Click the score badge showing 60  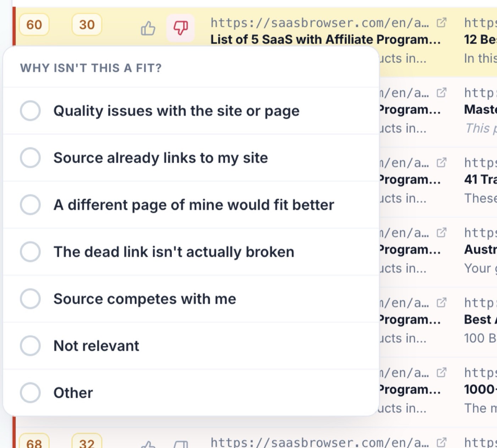click(x=34, y=25)
